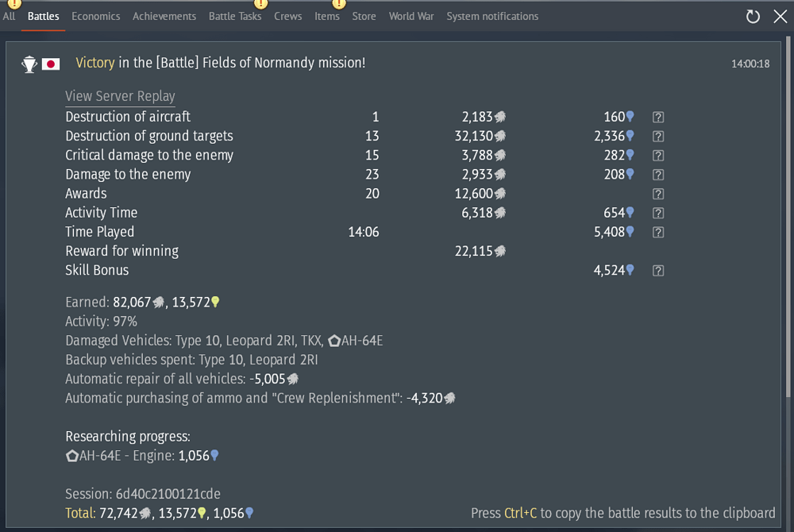Close the message log window
Viewport: 794px width, 532px height.
[x=781, y=16]
